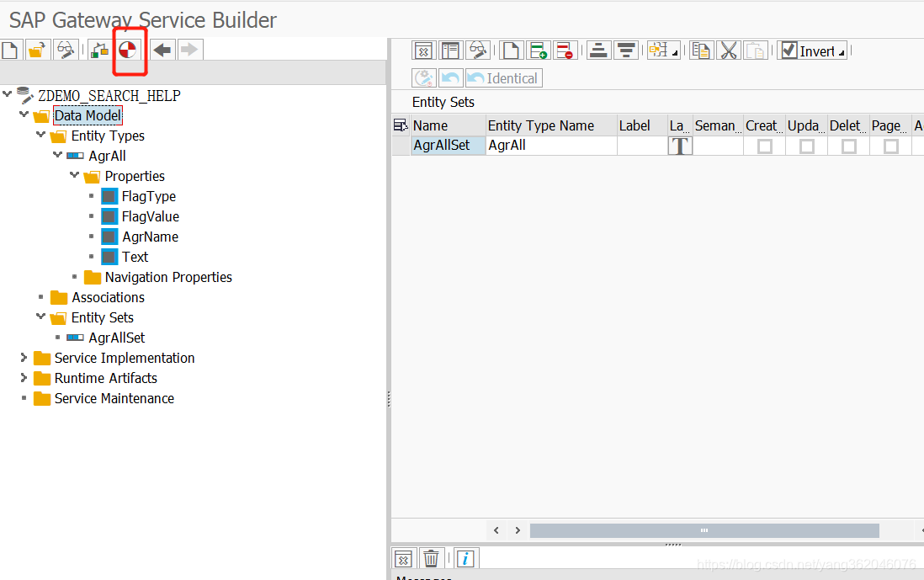Viewport: 924px width, 580px height.
Task: Click the Paste icon in grid toolbar
Action: [x=756, y=51]
